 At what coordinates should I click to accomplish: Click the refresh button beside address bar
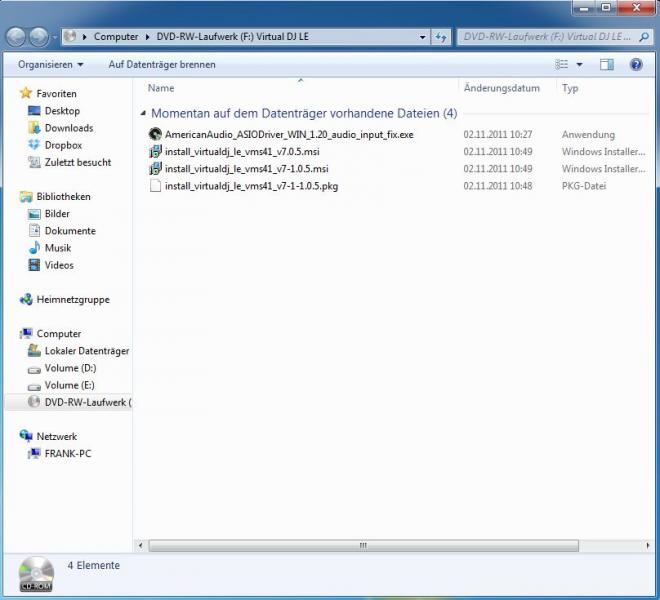441,37
